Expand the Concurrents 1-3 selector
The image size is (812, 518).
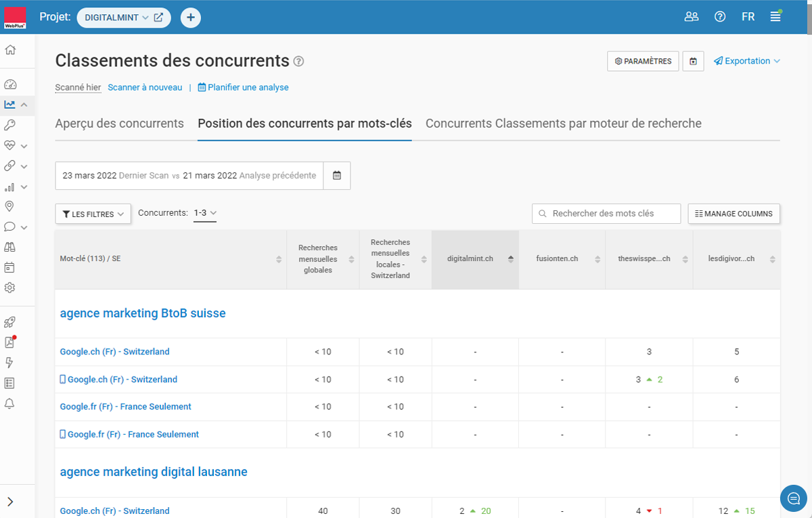(x=204, y=213)
